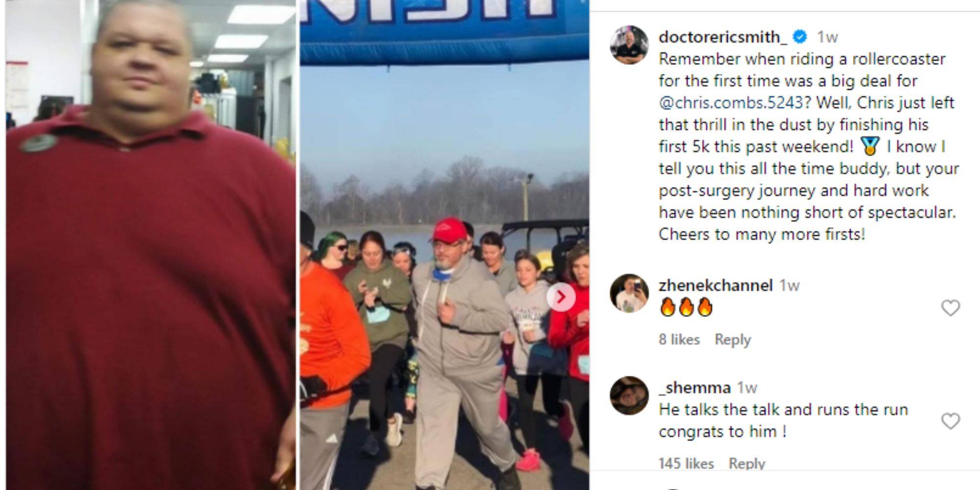
Task: View 145 likes on _shemma comment
Action: 686,463
